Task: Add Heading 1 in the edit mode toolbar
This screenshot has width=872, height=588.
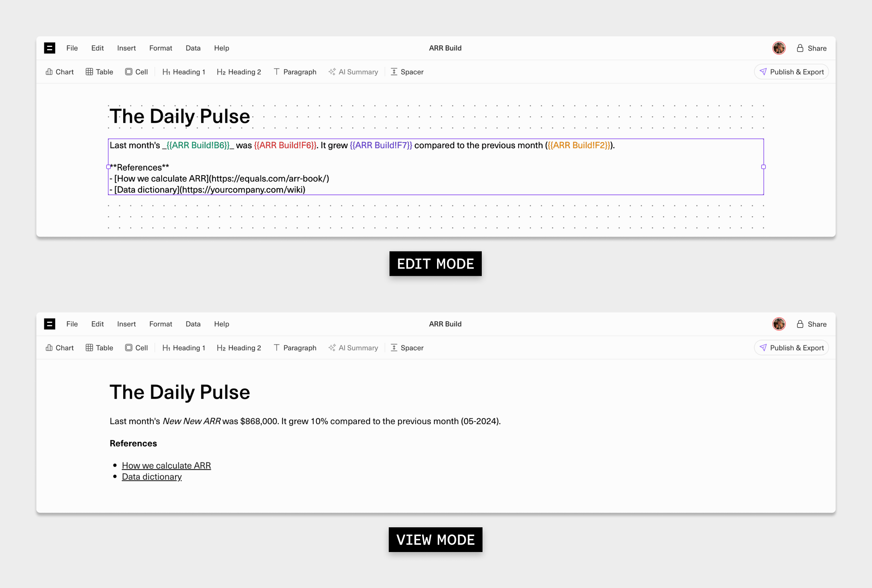Action: point(184,72)
